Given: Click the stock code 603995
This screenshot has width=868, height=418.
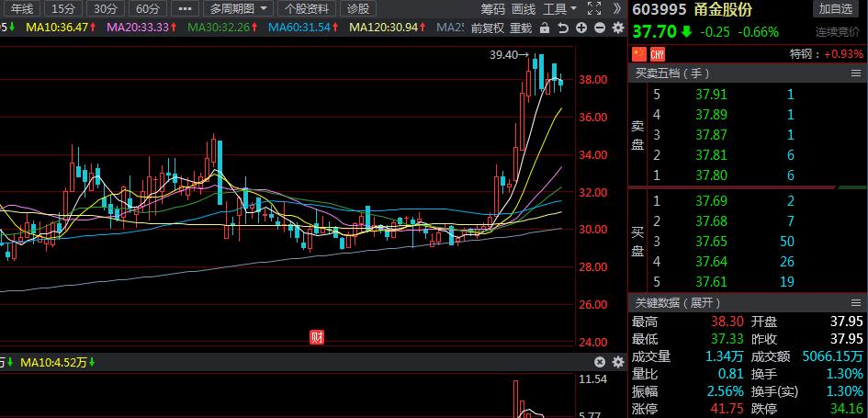Looking at the screenshot, I should (659, 9).
